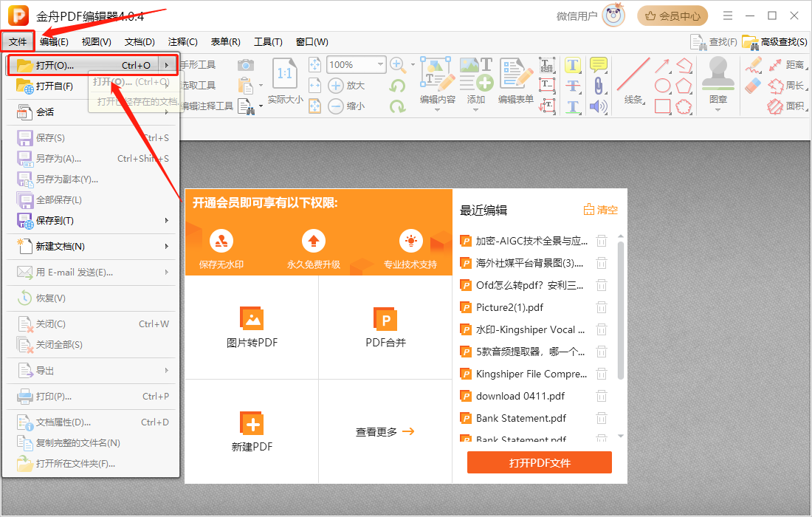Delete Bank Statement.pdf from recent list
812x517 pixels.
tap(601, 418)
